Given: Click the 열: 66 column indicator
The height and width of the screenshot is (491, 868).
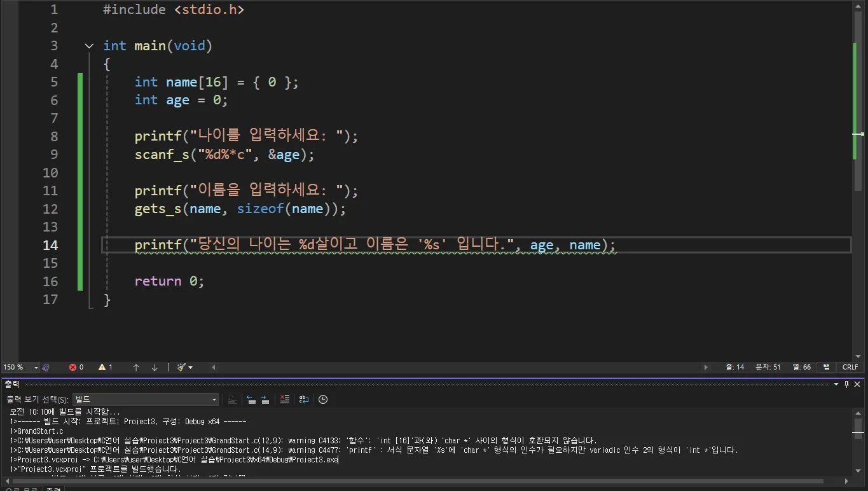Looking at the screenshot, I should click(802, 367).
